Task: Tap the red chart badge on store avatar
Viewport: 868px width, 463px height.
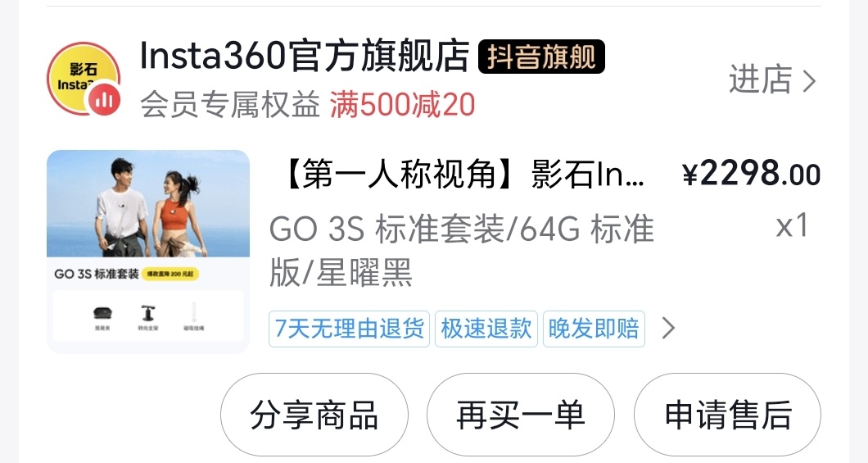Action: (105, 100)
